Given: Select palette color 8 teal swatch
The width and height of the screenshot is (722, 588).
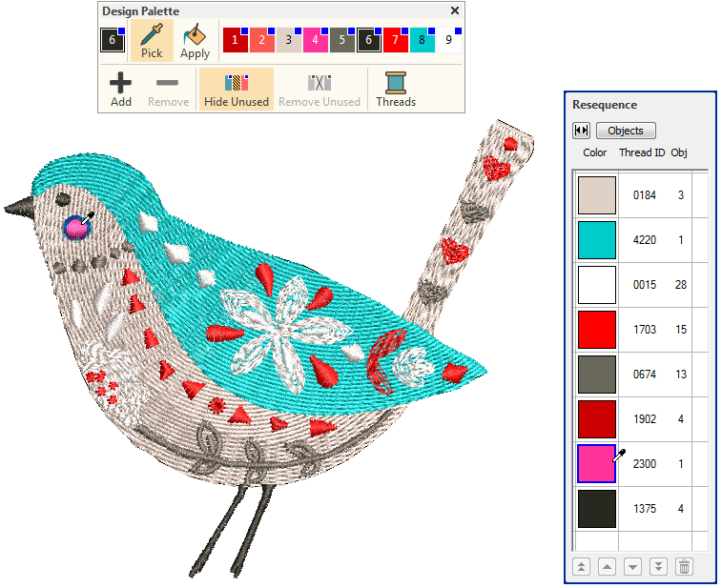Looking at the screenshot, I should [422, 41].
